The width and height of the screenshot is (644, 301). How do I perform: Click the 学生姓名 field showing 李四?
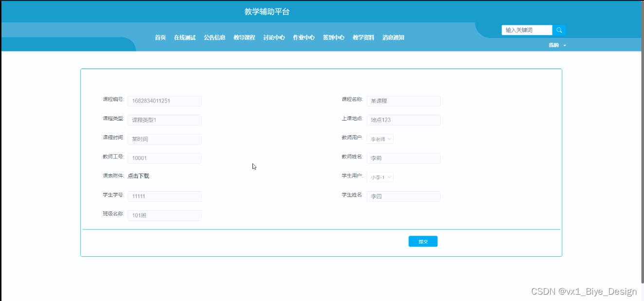tap(403, 196)
